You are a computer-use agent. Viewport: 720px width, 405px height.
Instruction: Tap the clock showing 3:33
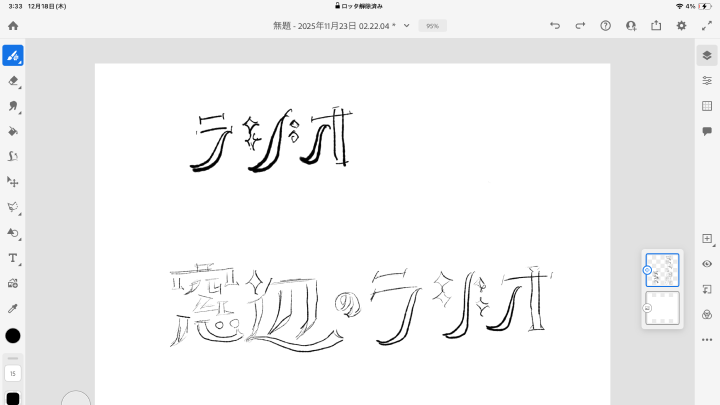coord(15,6)
